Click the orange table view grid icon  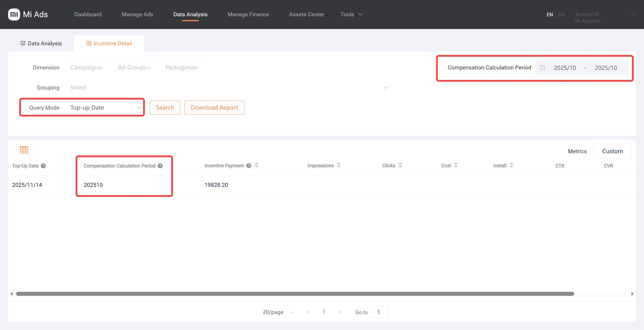(24, 150)
